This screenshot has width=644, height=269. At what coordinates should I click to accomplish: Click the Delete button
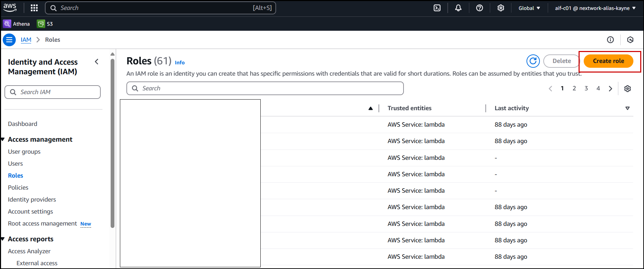pyautogui.click(x=561, y=61)
